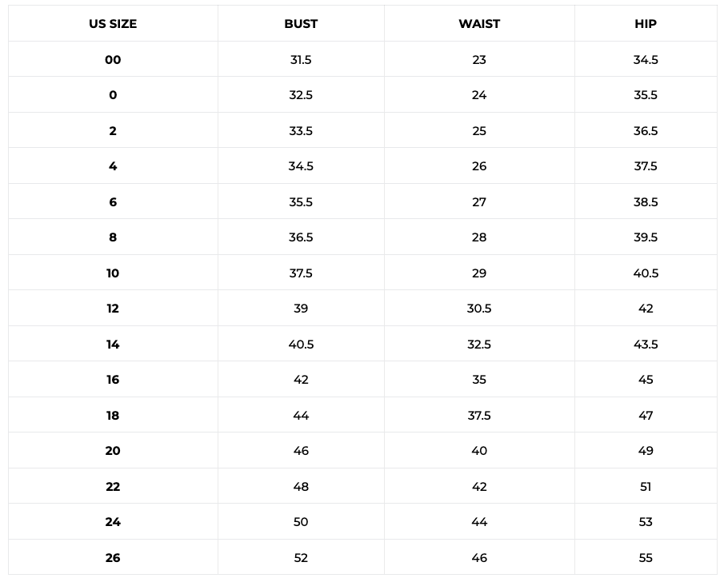Image resolution: width=728 pixels, height=582 pixels.
Task: Click the bust value 37.5 for size 10
Action: (x=301, y=273)
